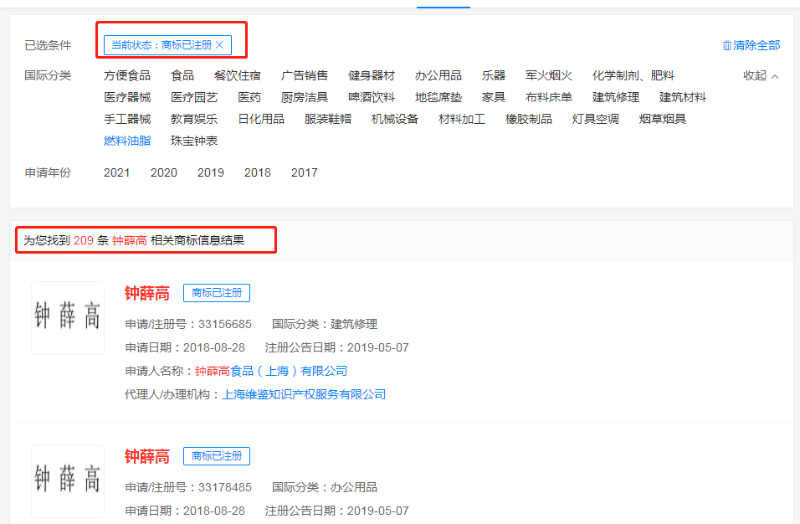Screen dimensions: 800x524
Task: Filter by 食品 category
Action: pyautogui.click(x=182, y=76)
